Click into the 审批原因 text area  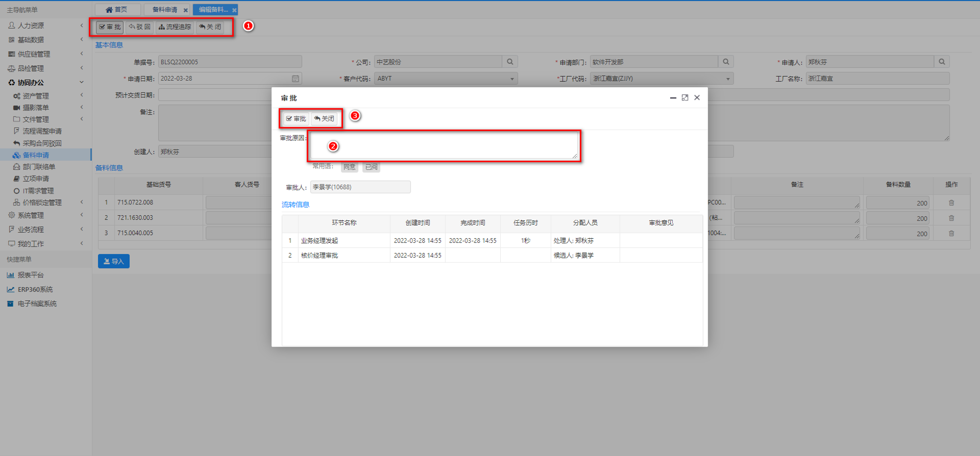[444, 146]
